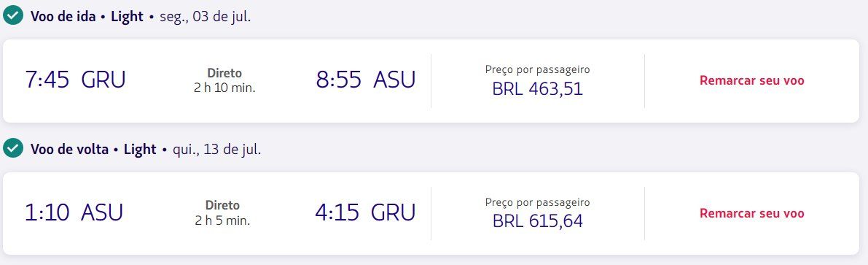
Task: Click the BRL 615,64 price
Action: [x=538, y=221]
